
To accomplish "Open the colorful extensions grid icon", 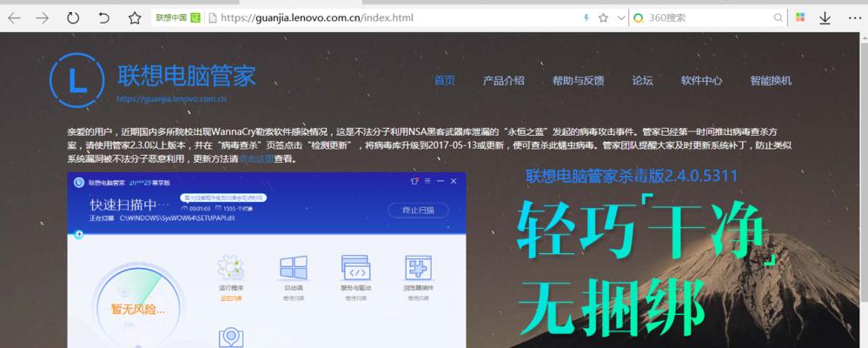I will tap(800, 17).
